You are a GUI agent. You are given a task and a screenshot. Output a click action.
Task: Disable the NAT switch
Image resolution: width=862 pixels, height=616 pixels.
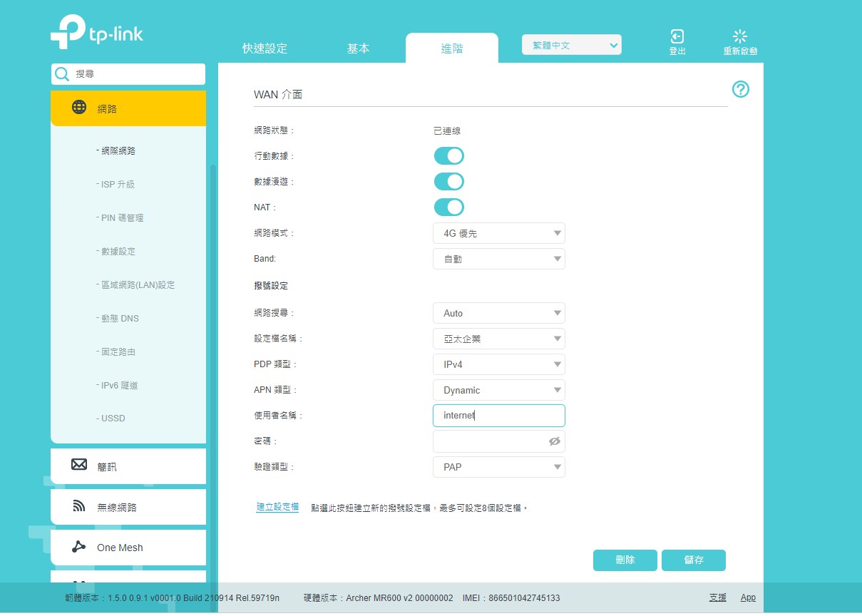point(449,207)
